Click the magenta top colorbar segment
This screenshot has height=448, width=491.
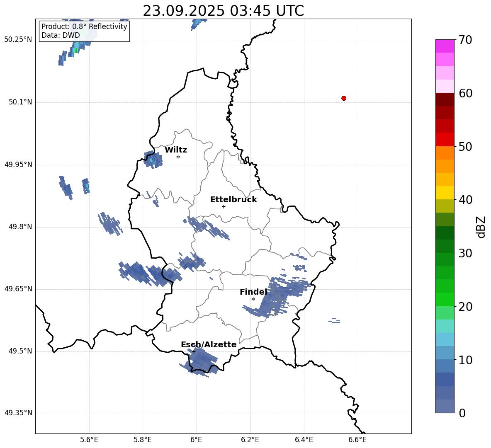(x=445, y=46)
